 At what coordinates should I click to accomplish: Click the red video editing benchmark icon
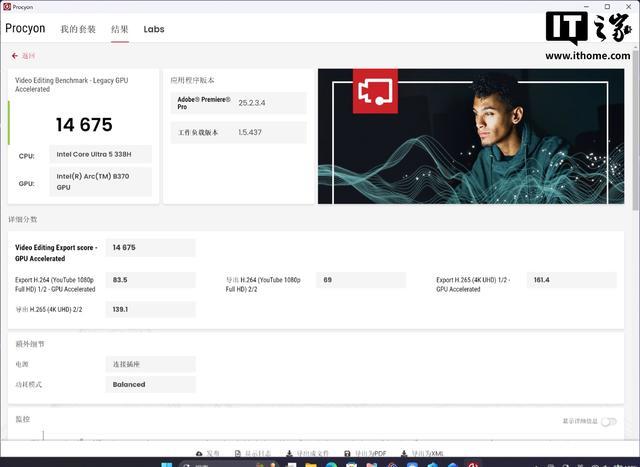[x=375, y=91]
